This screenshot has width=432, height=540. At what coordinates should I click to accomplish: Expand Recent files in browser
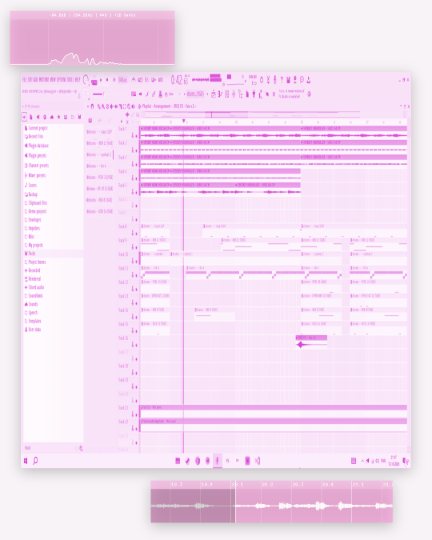pyautogui.click(x=34, y=136)
